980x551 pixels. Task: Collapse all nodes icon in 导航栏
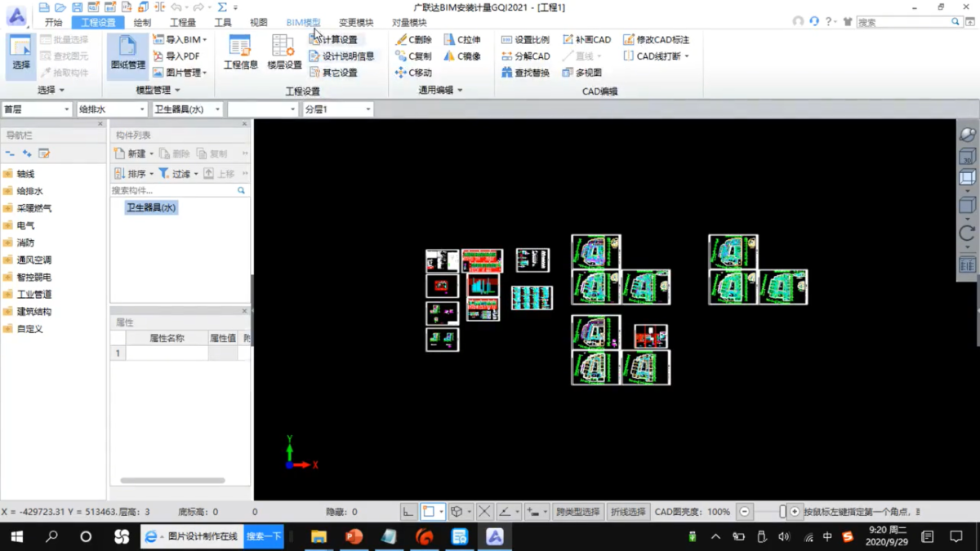pyautogui.click(x=11, y=153)
